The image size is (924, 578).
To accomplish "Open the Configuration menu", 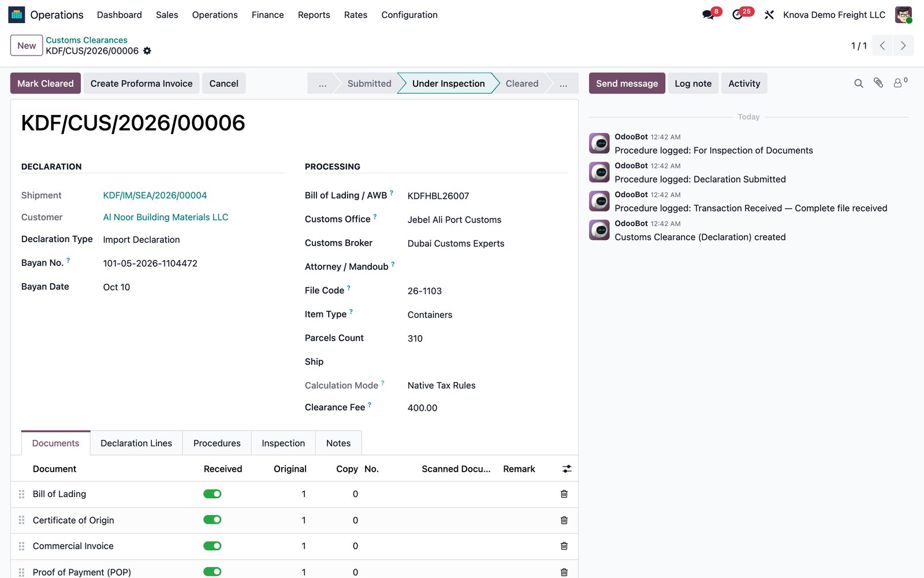I will [x=409, y=15].
